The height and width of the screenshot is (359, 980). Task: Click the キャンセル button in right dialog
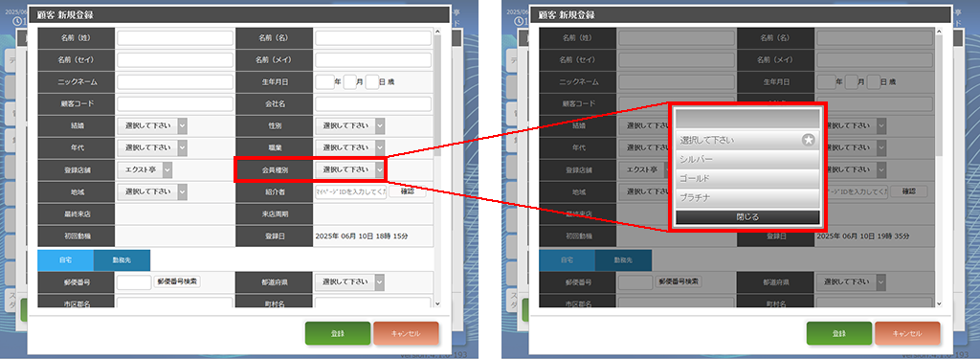907,333
